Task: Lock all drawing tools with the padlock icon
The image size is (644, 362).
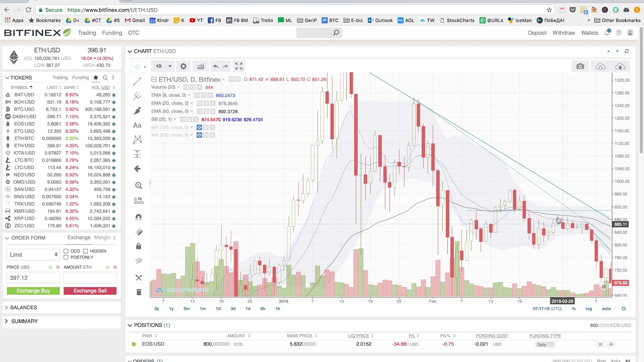Action: pos(139,246)
